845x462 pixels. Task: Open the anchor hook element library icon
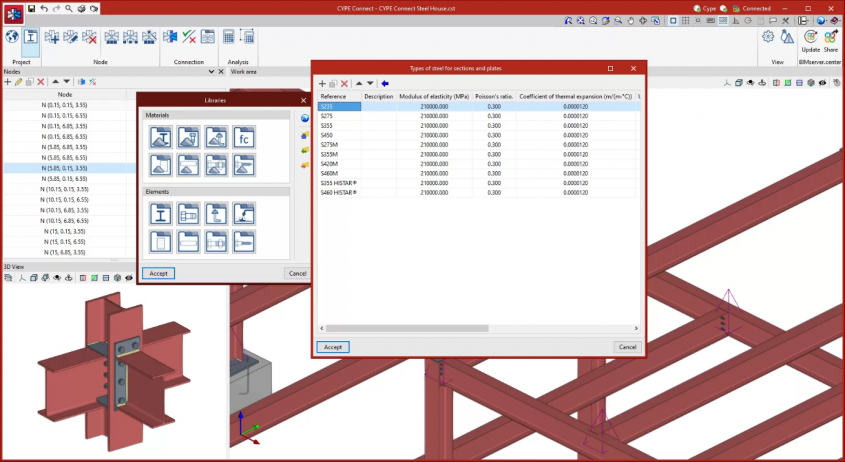(216, 214)
